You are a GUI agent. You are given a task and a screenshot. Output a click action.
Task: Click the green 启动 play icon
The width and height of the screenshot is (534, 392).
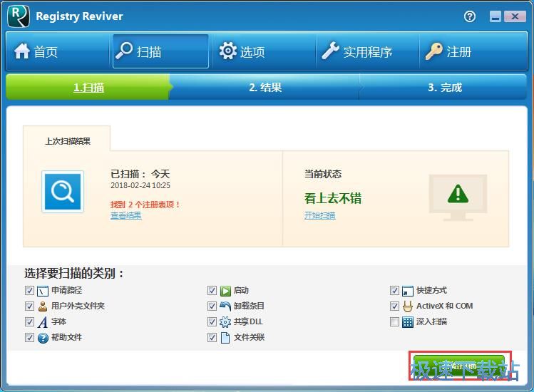click(x=225, y=291)
